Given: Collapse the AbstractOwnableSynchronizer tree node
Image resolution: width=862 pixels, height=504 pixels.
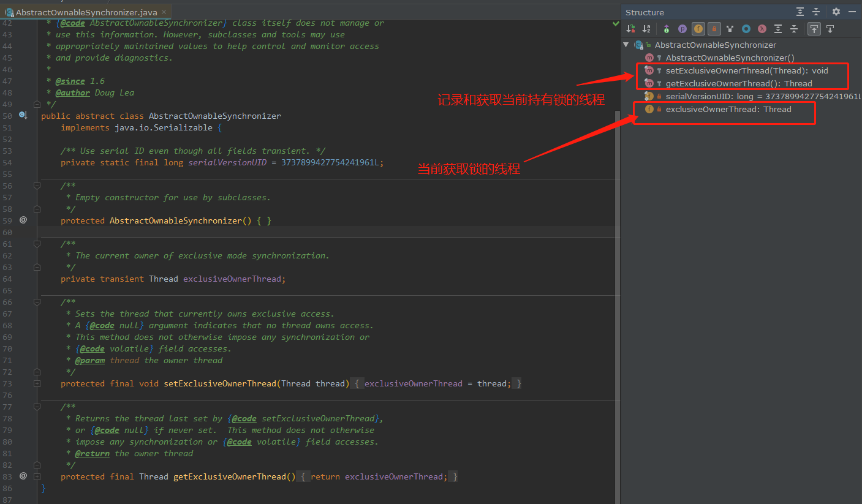Looking at the screenshot, I should click(626, 45).
